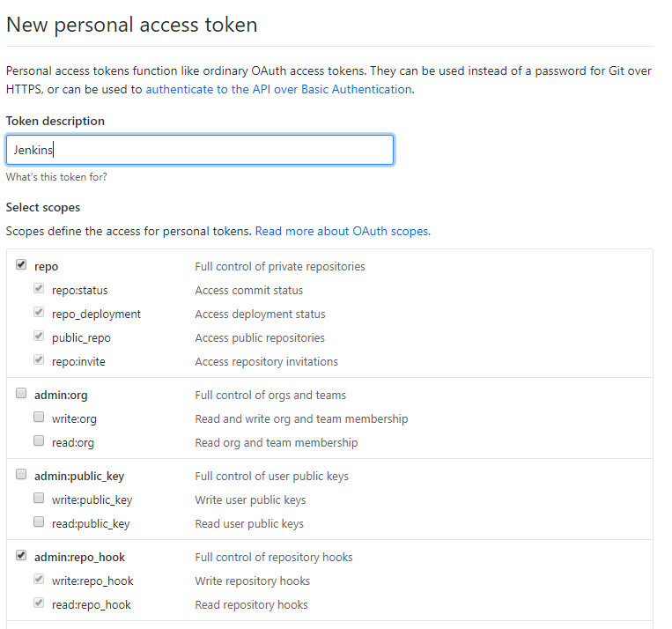Enable the admin:public_key scope checkbox
Screen dimensions: 672x629
[x=21, y=475]
